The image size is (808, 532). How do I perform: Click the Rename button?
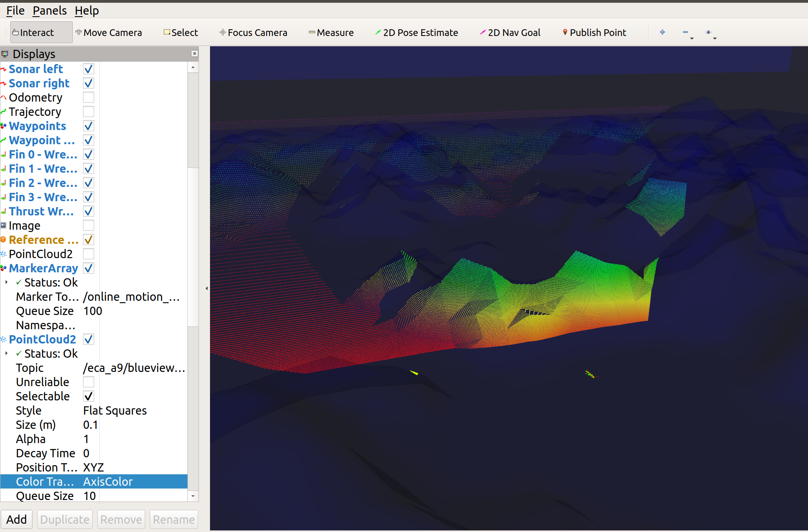click(x=173, y=519)
